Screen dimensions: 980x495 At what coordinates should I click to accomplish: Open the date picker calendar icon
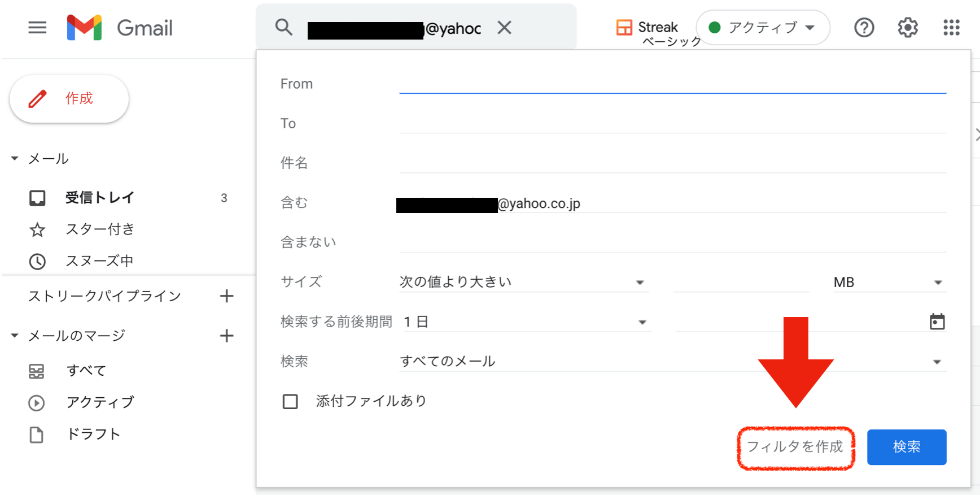pos(937,322)
